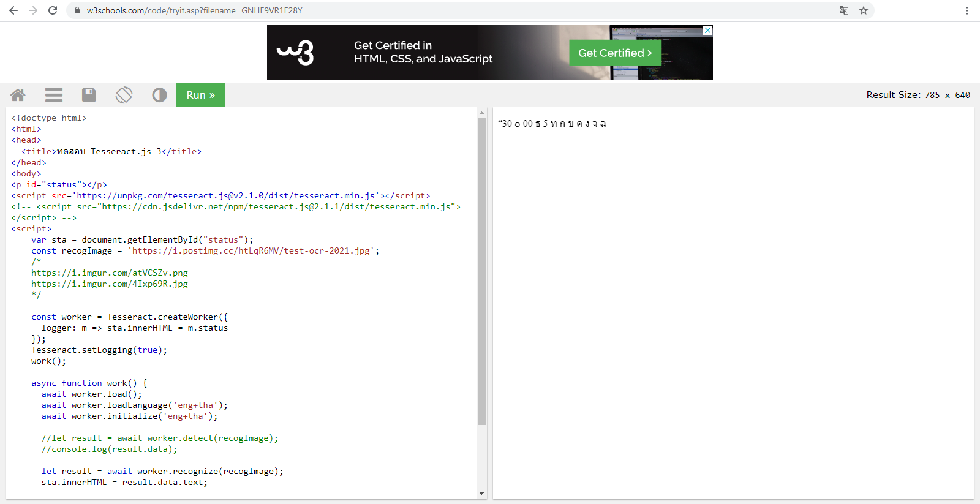Click the editor scroll-up arrow
Screen dimensions: 980x504
481,113
